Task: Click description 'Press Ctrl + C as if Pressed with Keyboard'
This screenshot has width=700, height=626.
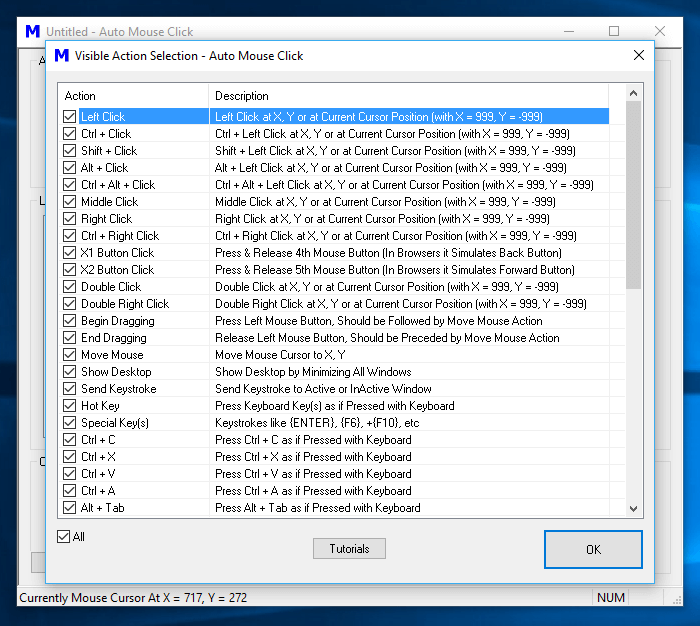Action: coord(313,440)
